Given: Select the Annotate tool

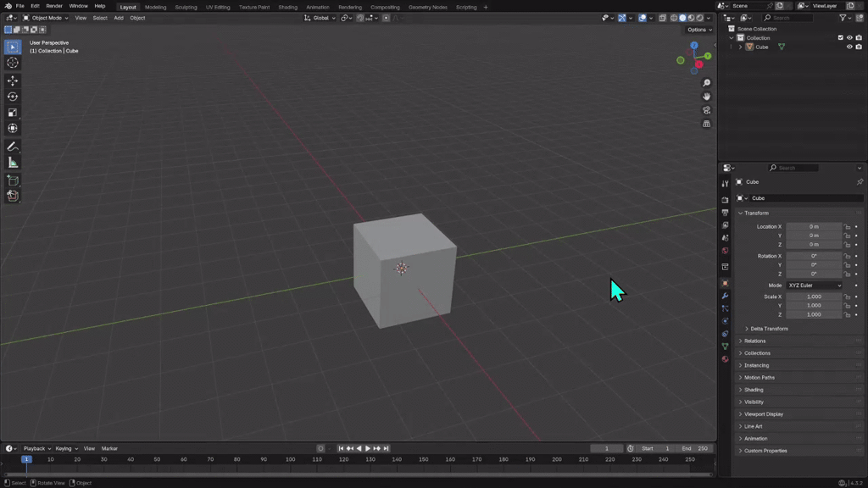Looking at the screenshot, I should [x=12, y=146].
